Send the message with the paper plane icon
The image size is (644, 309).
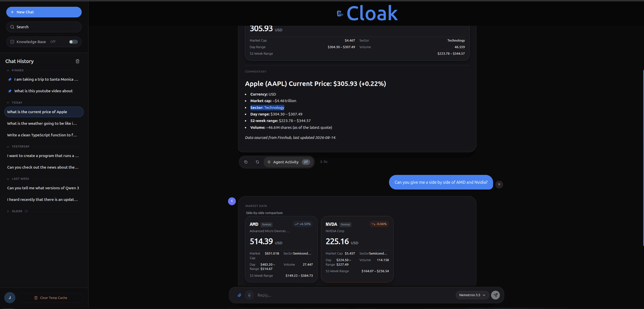tap(496, 295)
